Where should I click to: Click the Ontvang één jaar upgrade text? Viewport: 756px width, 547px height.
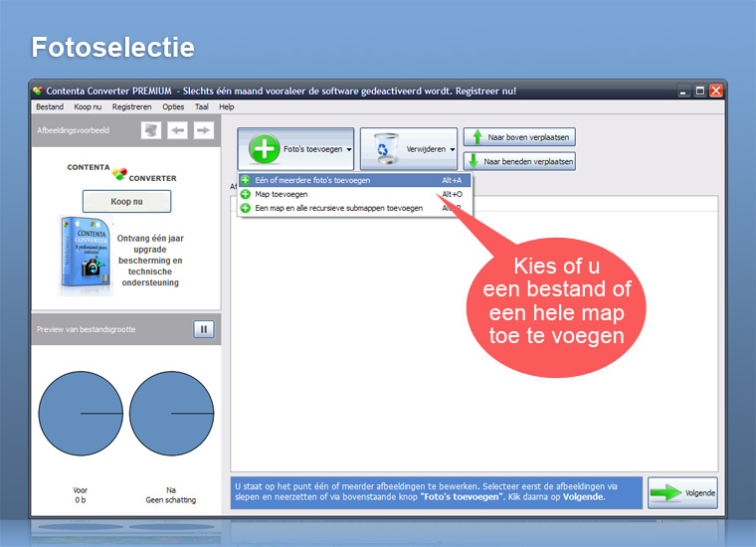(150, 261)
